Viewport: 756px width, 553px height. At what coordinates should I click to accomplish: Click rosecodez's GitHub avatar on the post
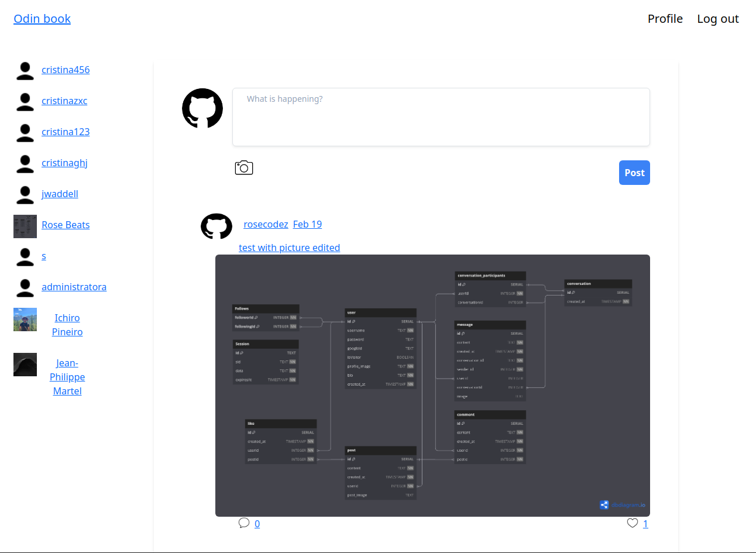[x=217, y=226]
